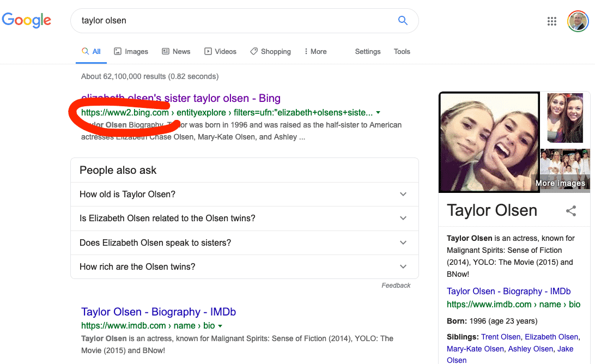Click the blue search magnifier icon
595x364 pixels.
403,21
